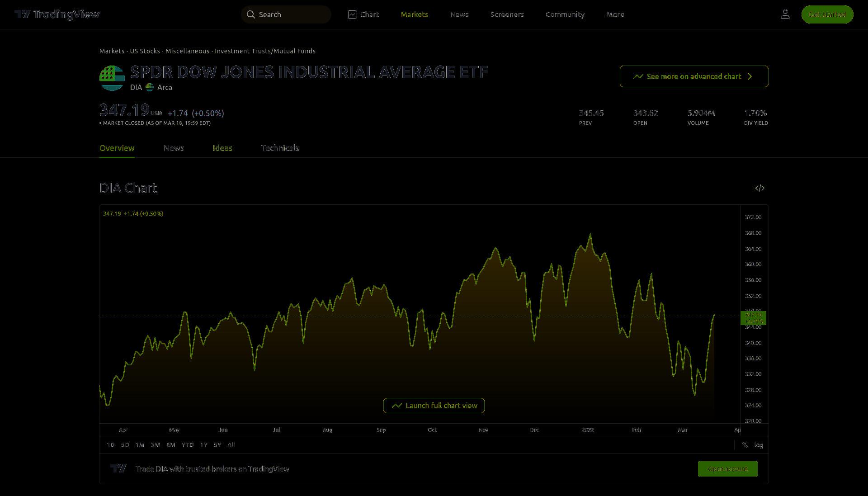Toggle percent scale on the chart
868x496 pixels.
pos(745,445)
